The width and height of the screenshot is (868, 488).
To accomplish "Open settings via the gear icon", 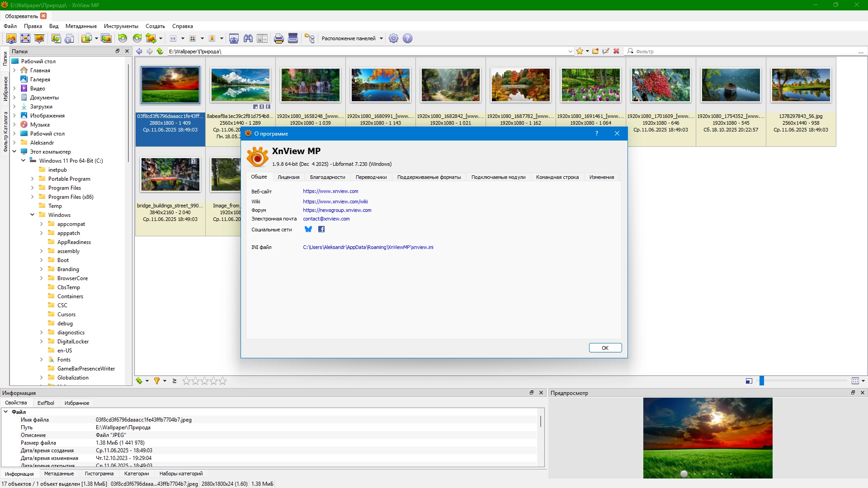I will pyautogui.click(x=394, y=38).
